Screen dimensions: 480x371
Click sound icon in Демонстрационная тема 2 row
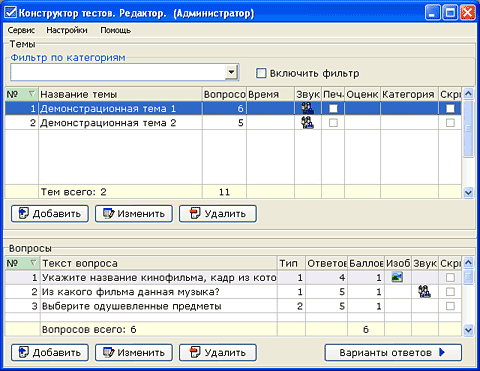click(307, 122)
